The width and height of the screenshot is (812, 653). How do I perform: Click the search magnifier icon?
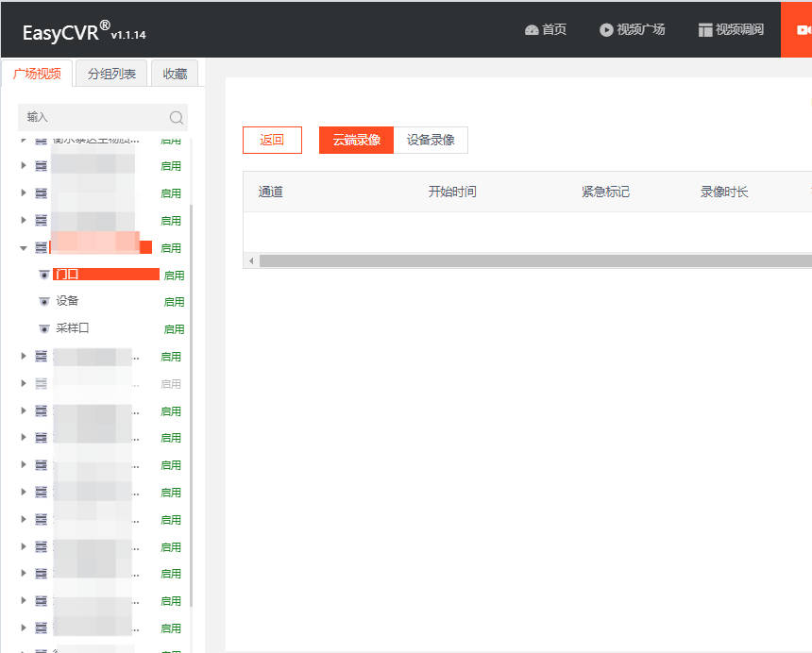[x=176, y=117]
